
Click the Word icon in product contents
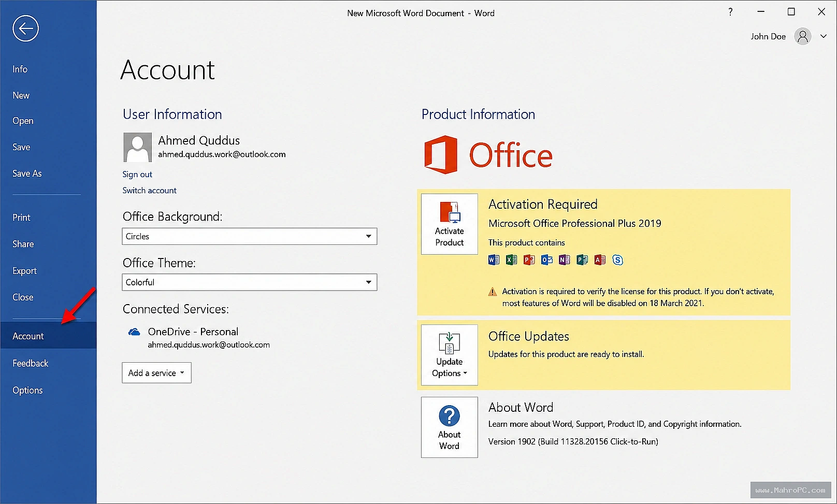point(494,260)
